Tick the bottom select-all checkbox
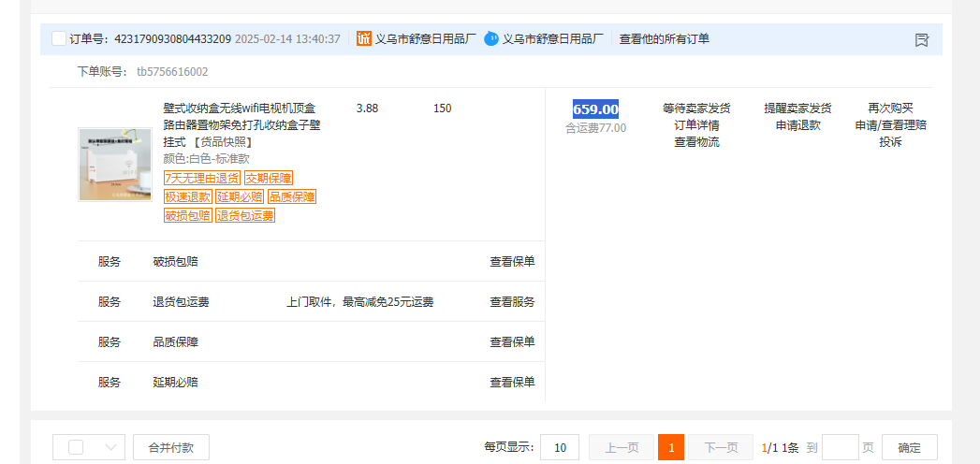 click(x=76, y=447)
